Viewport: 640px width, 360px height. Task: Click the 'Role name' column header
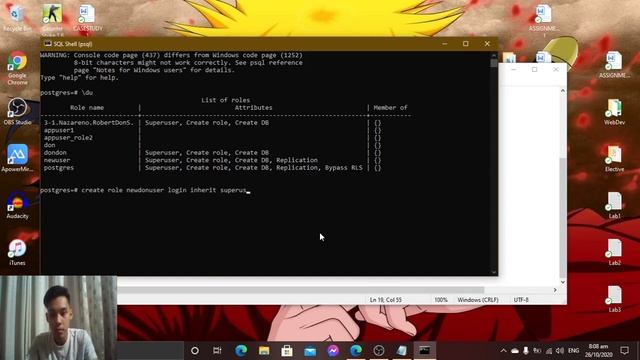click(x=87, y=108)
